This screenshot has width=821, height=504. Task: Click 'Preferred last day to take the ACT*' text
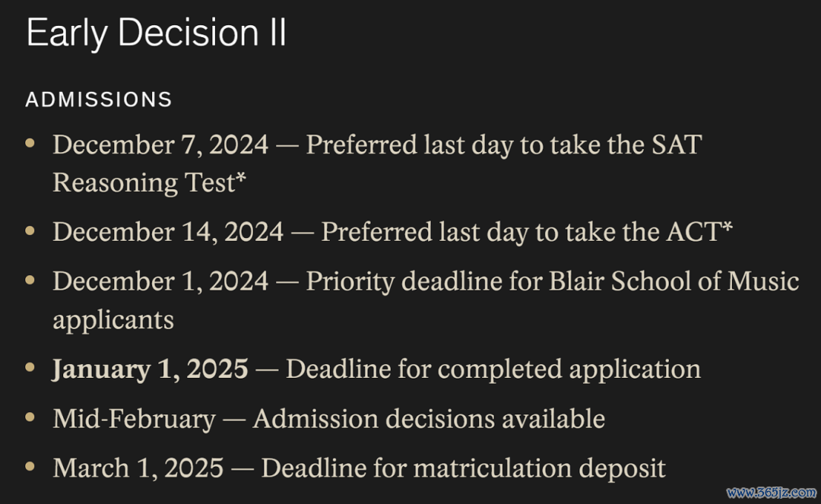(527, 232)
